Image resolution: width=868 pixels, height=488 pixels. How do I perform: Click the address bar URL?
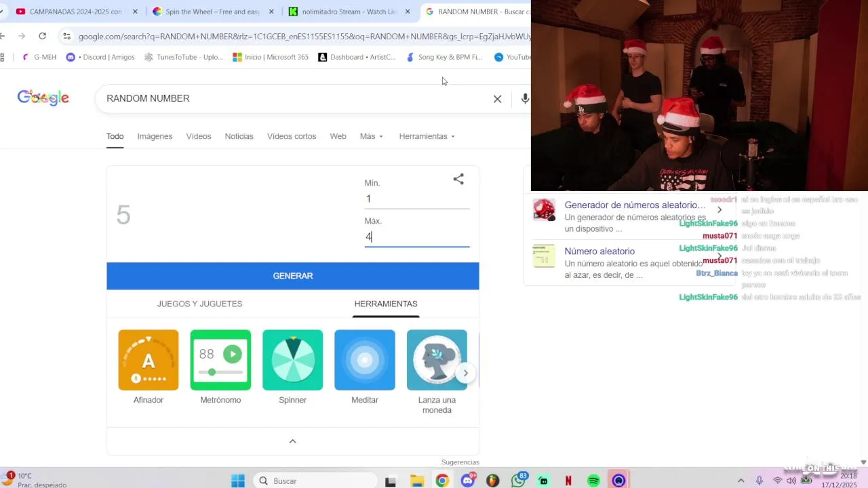click(304, 36)
